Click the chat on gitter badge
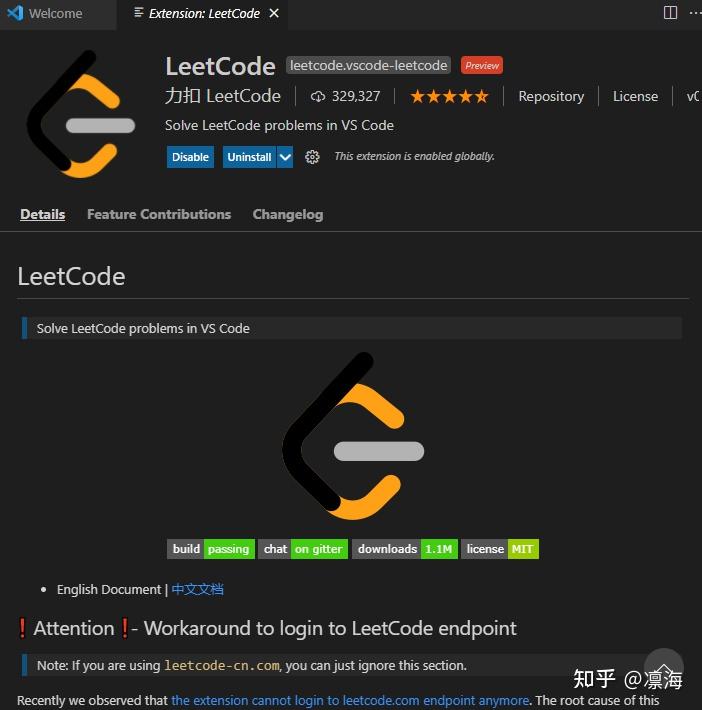 [x=303, y=549]
